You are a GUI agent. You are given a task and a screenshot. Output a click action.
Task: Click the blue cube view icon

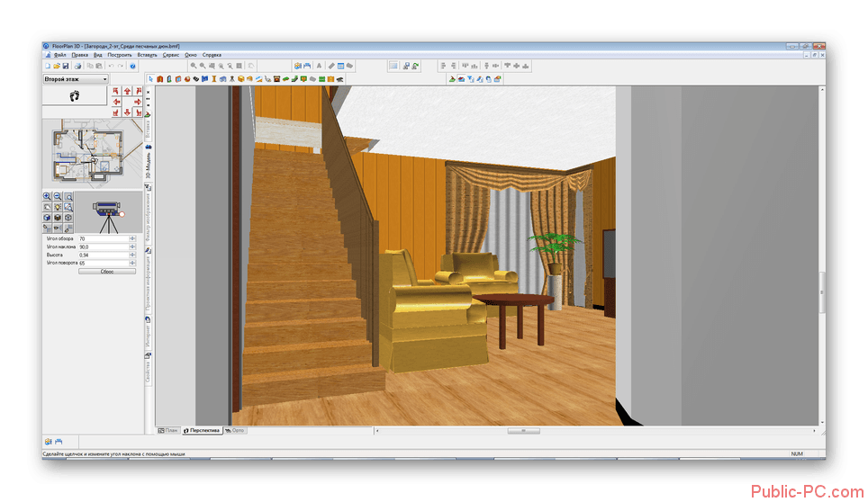(x=47, y=218)
